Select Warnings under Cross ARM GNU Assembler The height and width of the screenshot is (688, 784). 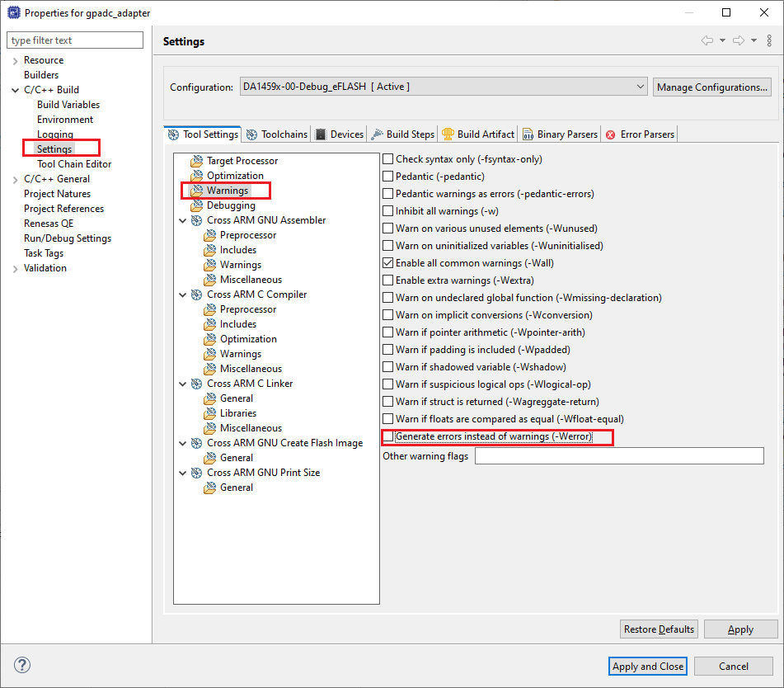[x=241, y=265]
